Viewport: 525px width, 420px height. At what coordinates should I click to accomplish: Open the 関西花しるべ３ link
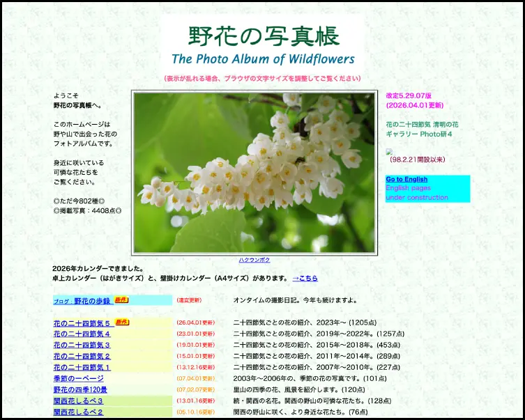tap(78, 401)
